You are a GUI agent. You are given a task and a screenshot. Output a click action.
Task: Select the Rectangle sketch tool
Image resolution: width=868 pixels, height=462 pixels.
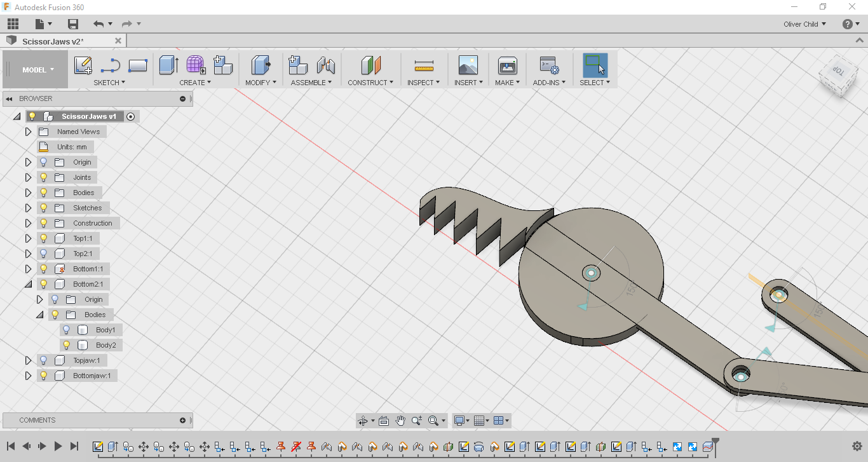[x=138, y=65]
